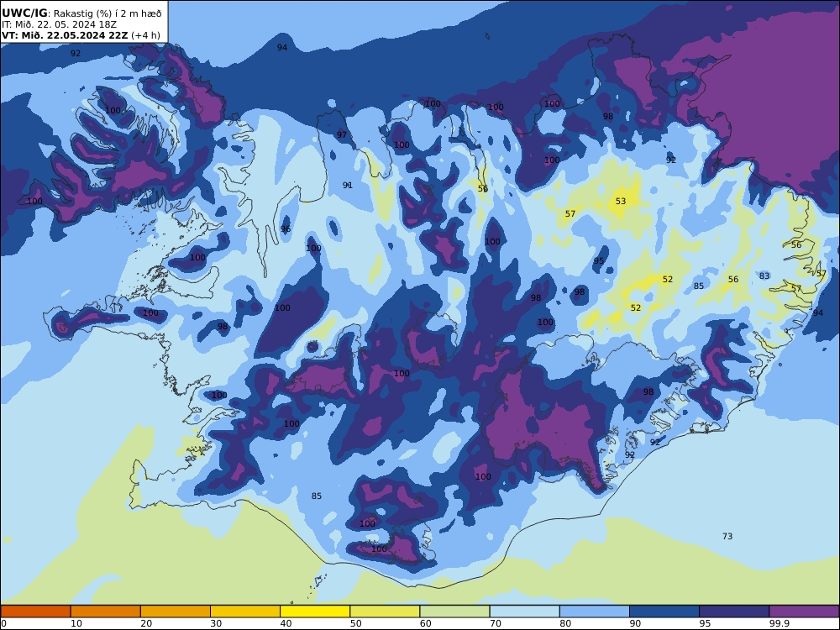Select the 30–40 golden legend swatch
Viewport: 840px width, 630px height.
tap(245, 612)
